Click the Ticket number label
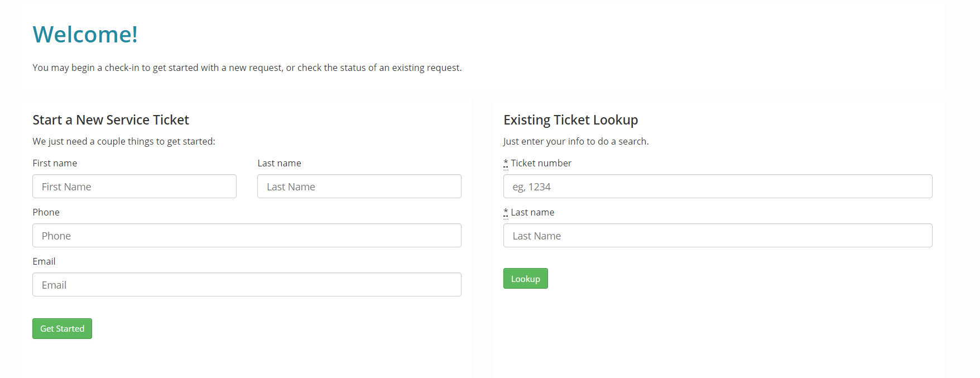The image size is (980, 378). [x=537, y=163]
